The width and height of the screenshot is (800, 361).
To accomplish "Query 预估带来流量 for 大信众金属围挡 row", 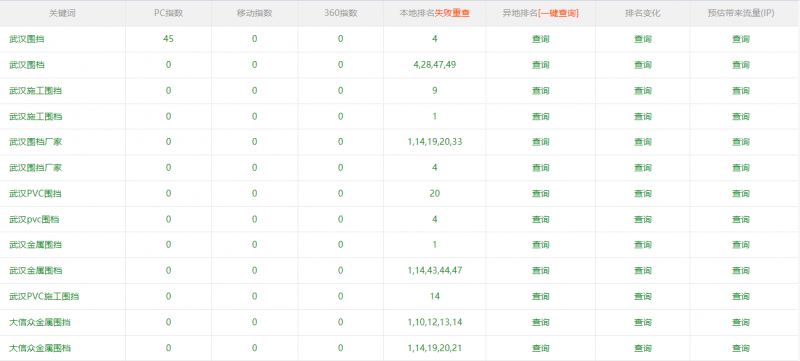I will (x=741, y=322).
